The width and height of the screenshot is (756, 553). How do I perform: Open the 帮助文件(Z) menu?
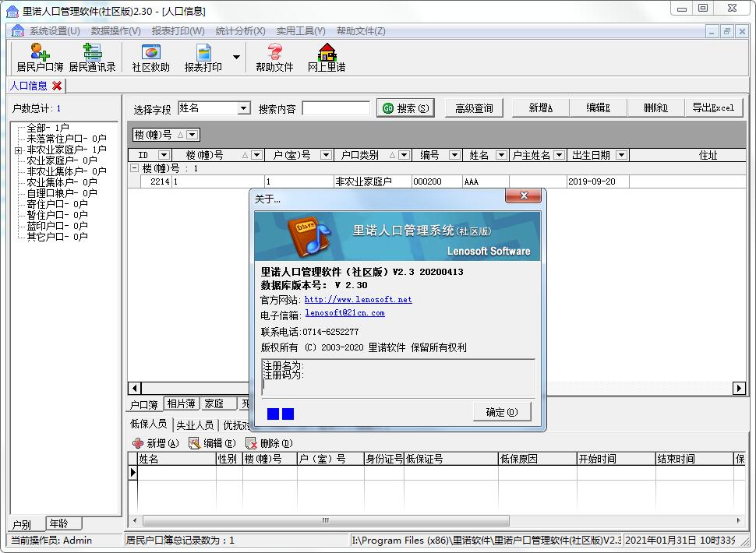pyautogui.click(x=361, y=31)
